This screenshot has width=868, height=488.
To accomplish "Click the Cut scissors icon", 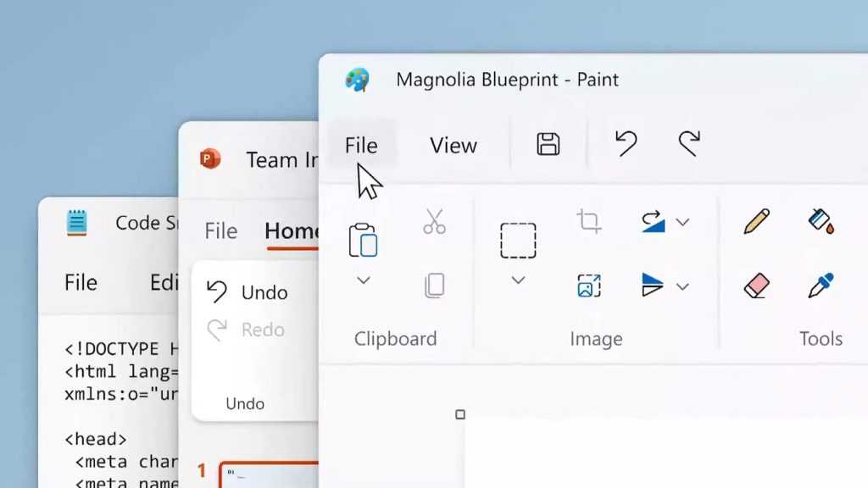I will [435, 221].
